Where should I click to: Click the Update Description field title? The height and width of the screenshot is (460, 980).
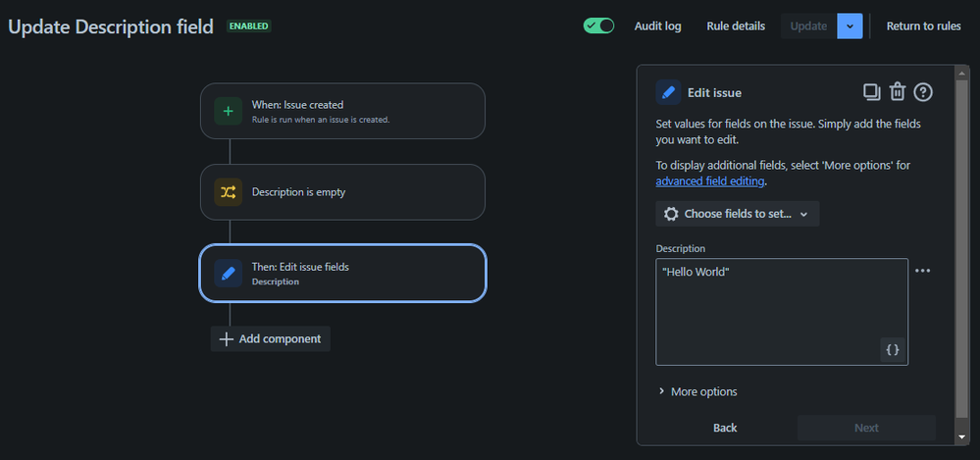pos(111,26)
